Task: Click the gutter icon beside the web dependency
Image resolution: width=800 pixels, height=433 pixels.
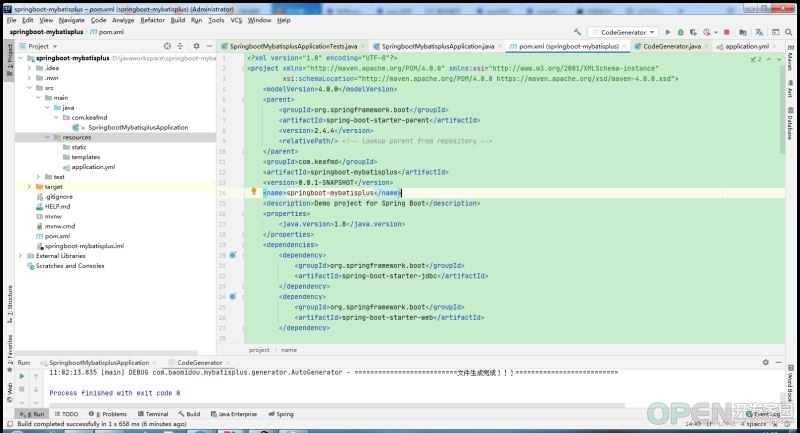Action: click(233, 296)
